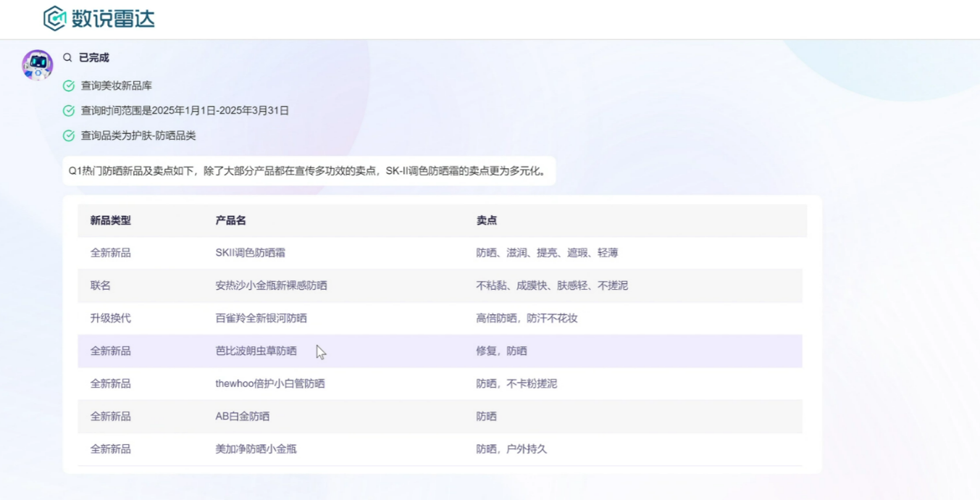980x500 pixels.
Task: Click 全新新品 in the 芭比波朗虫草防晒 row
Action: (x=111, y=351)
